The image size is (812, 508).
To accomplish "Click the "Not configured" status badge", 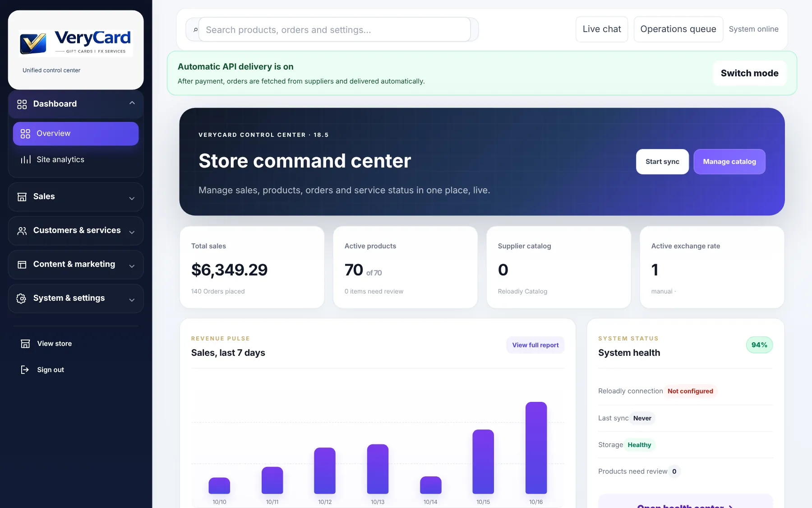I will click(x=690, y=391).
